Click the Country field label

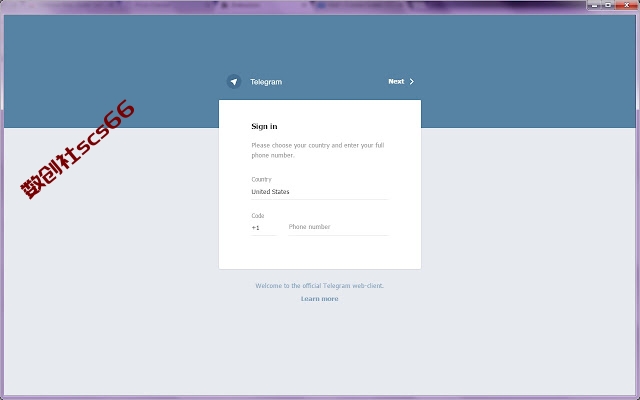click(261, 179)
